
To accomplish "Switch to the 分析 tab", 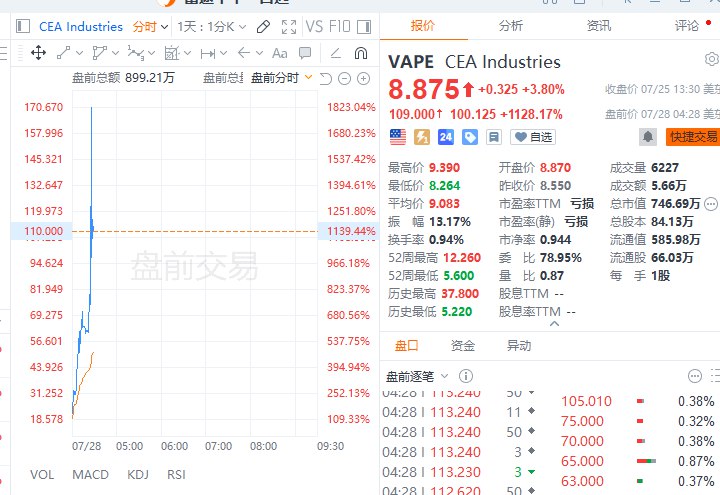I will [511, 26].
